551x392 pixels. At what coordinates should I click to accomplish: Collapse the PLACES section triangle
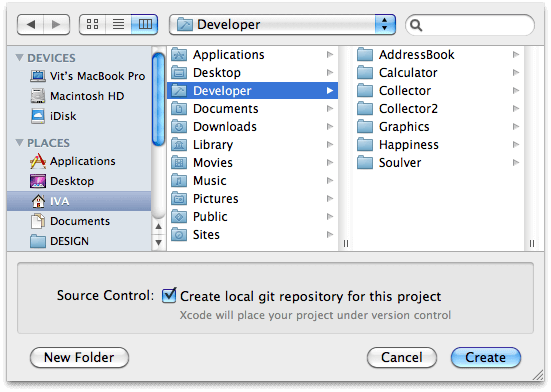coord(20,142)
